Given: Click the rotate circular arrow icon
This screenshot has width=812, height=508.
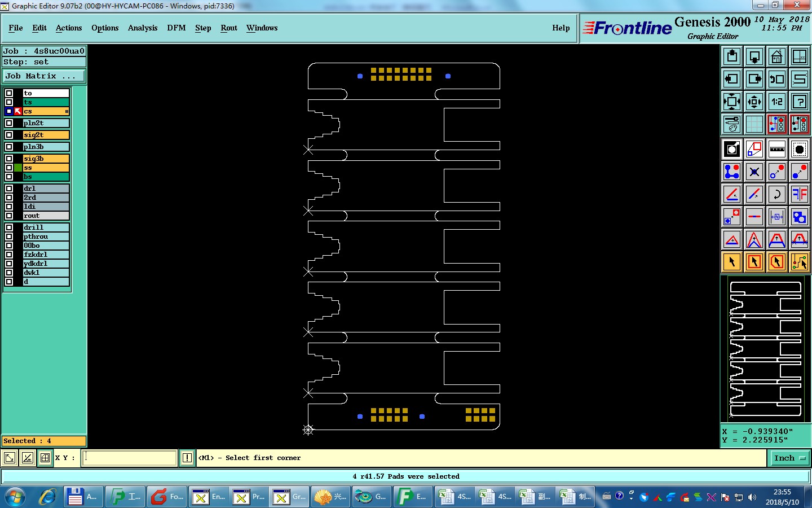Looking at the screenshot, I should coord(777,194).
